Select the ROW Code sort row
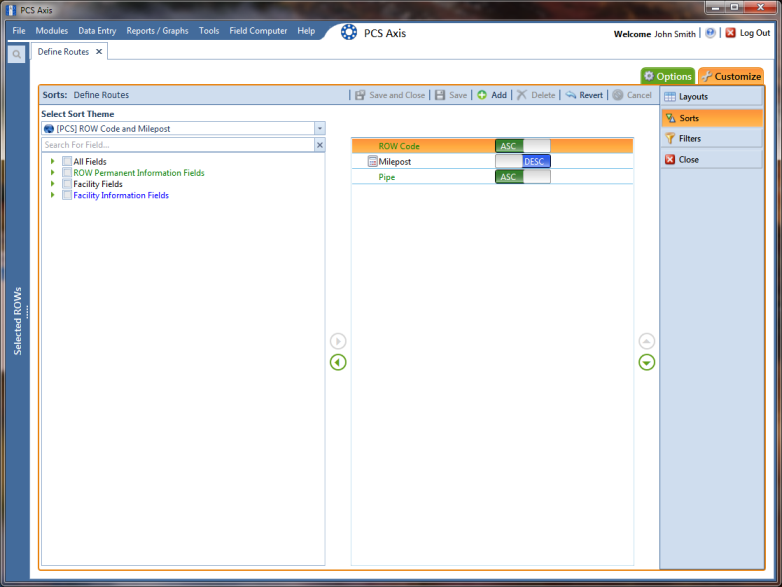 (492, 146)
